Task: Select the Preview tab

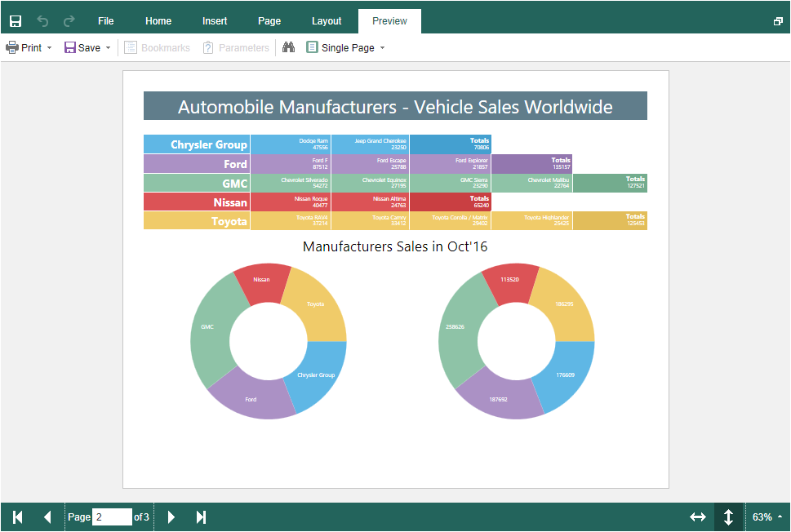Action: [389, 20]
